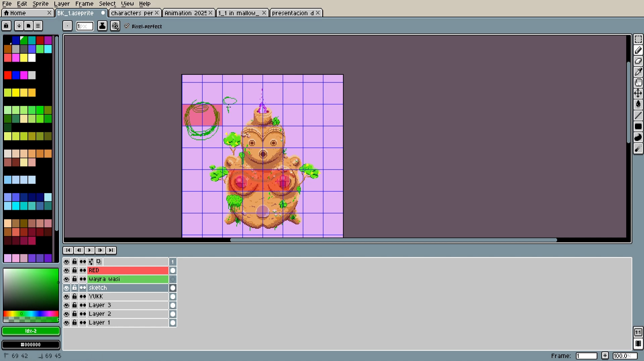The width and height of the screenshot is (644, 361).
Task: Click the foreground color Idx-2 button
Action: (x=31, y=331)
